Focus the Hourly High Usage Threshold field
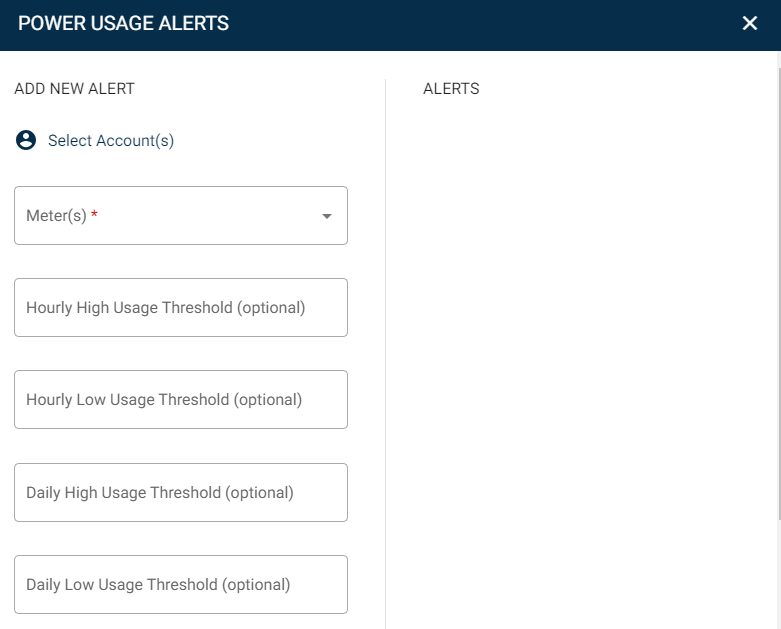 [181, 307]
